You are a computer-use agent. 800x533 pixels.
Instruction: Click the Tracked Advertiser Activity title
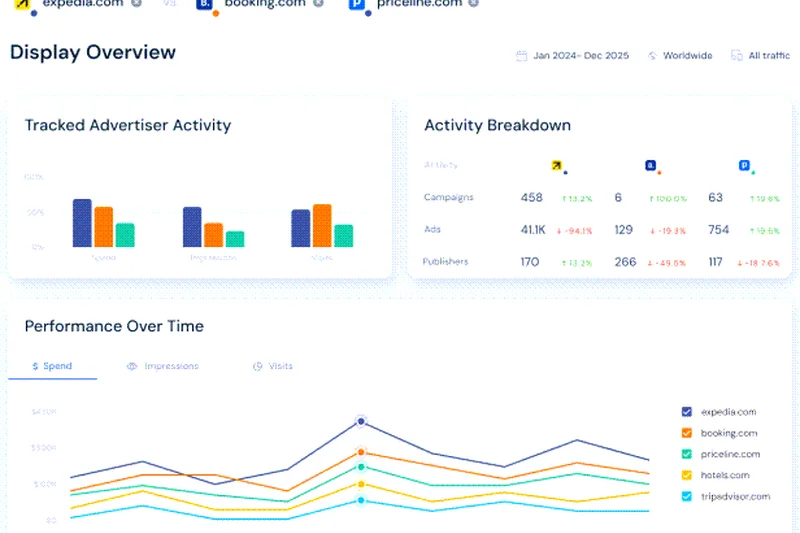coord(128,125)
